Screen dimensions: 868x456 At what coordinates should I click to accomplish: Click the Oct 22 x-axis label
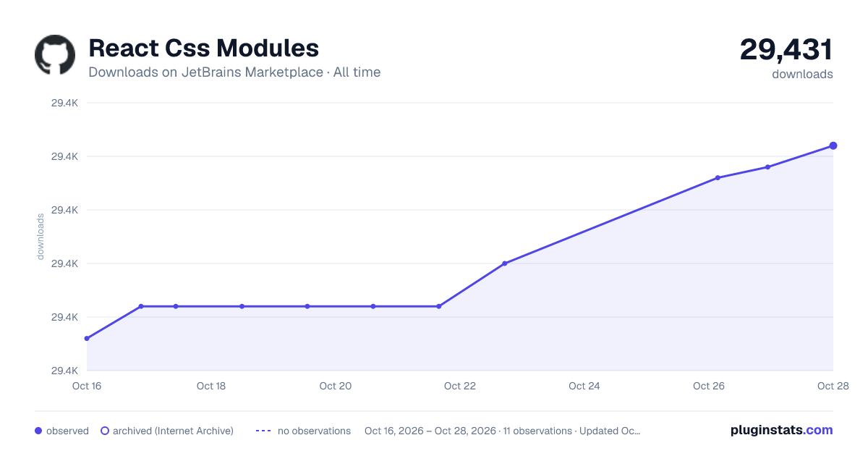460,386
